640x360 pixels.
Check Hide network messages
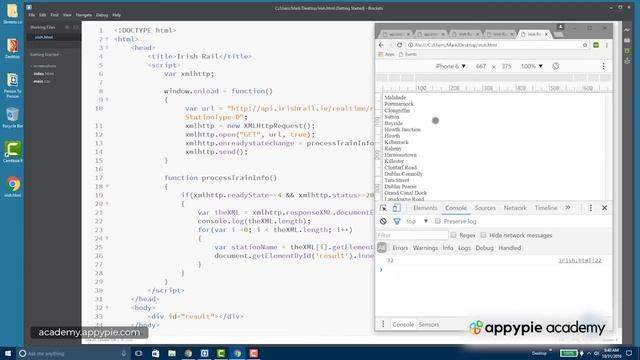[x=484, y=235]
